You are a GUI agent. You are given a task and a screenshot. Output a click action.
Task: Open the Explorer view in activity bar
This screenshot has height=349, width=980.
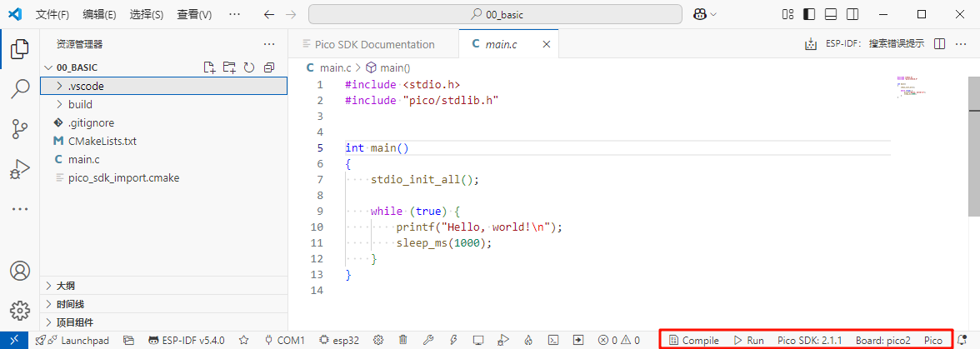(x=19, y=49)
